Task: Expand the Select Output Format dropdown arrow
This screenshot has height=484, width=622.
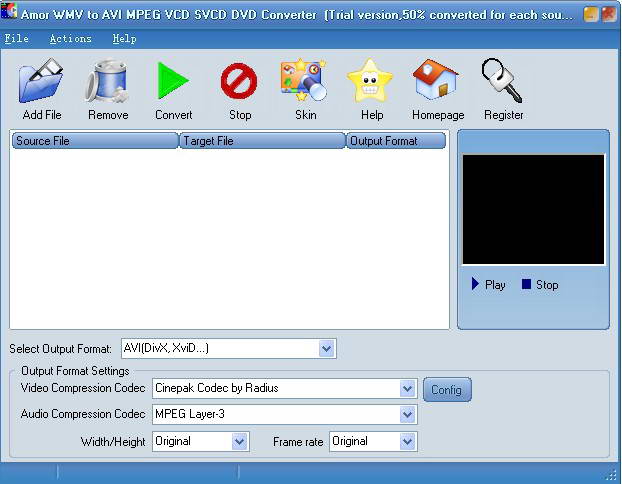Action: point(326,349)
